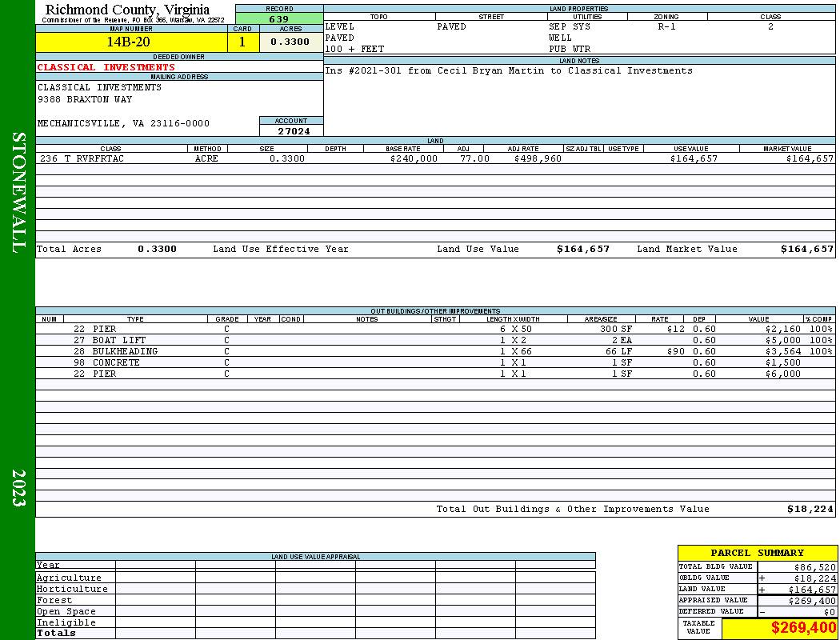
Task: Select the SEP SYS utilities value
Action: click(x=570, y=26)
